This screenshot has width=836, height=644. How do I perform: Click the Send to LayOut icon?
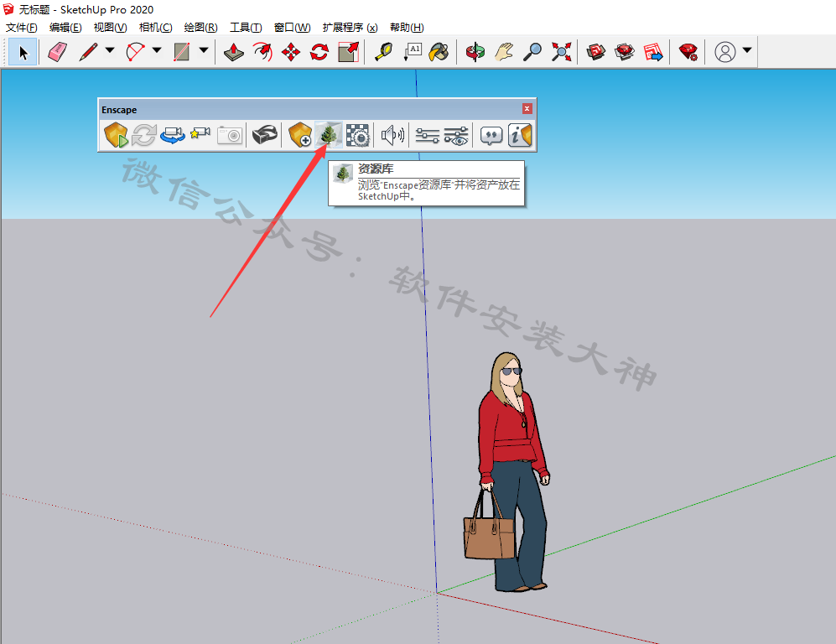pos(653,52)
